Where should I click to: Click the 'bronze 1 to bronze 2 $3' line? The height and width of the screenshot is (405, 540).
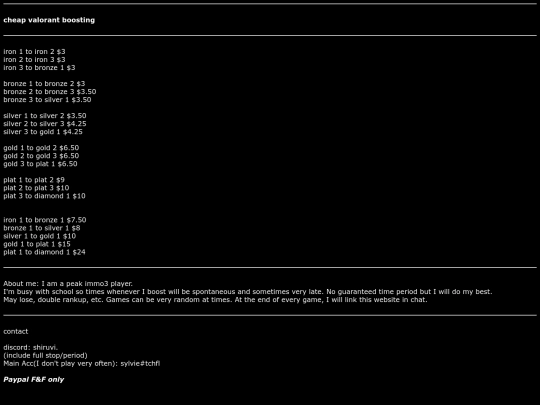44,84
